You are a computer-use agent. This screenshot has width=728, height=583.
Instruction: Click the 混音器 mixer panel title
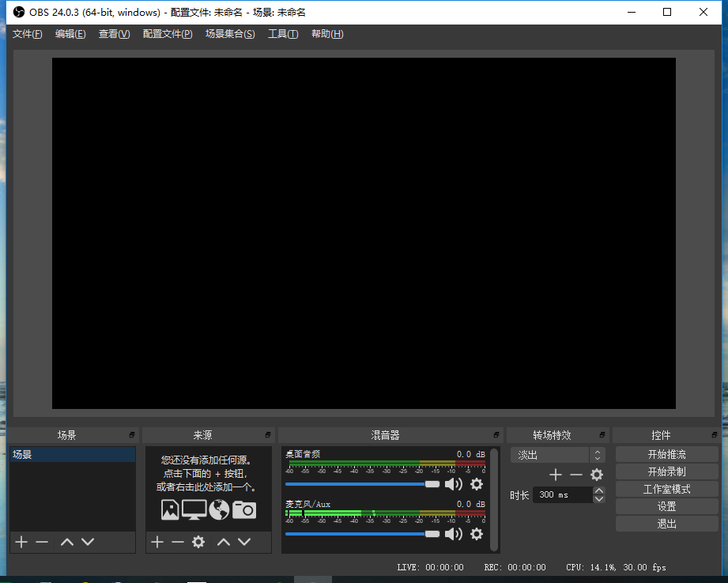[386, 435]
